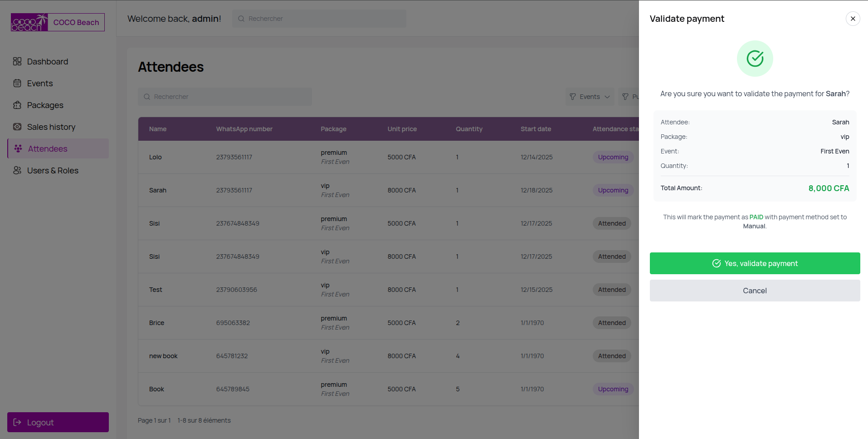Click the Events calendar icon
The image size is (868, 439).
coord(17,83)
